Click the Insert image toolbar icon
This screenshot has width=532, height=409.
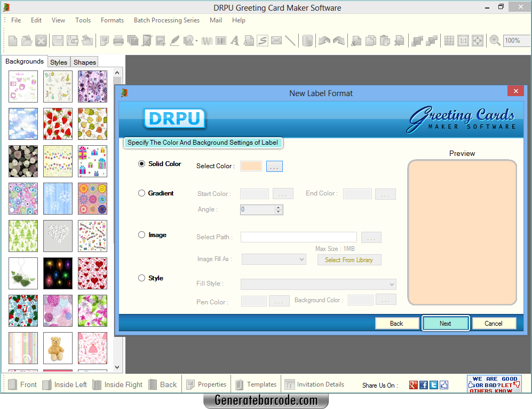(161, 41)
